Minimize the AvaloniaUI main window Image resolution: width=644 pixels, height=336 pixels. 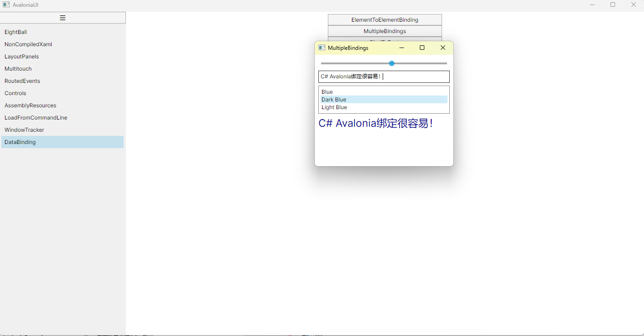[x=592, y=5]
